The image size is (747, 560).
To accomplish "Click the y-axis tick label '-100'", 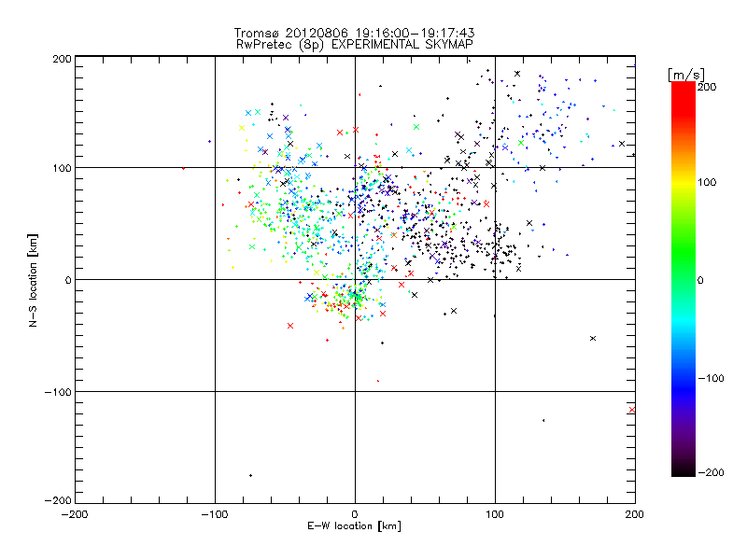I will tap(58, 392).
